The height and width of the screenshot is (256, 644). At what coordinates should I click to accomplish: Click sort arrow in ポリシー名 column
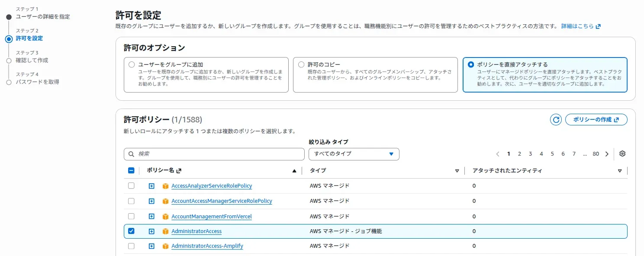tap(294, 171)
